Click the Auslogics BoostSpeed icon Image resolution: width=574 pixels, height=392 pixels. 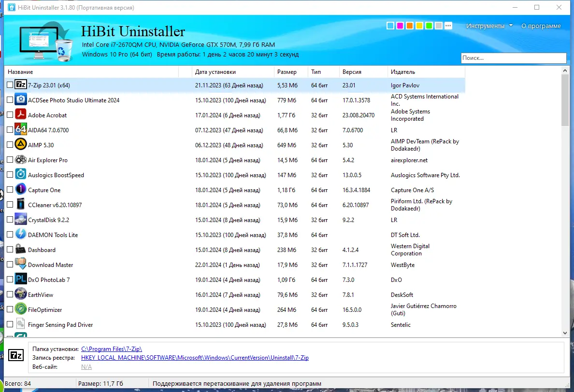21,175
